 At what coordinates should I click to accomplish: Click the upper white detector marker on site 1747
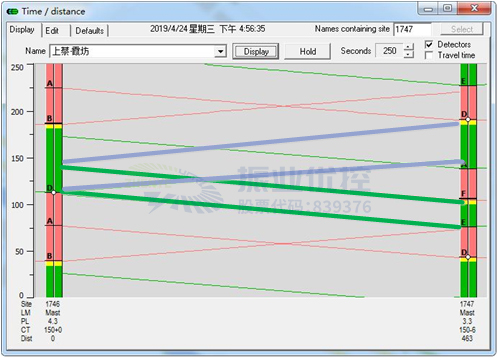[x=468, y=119]
